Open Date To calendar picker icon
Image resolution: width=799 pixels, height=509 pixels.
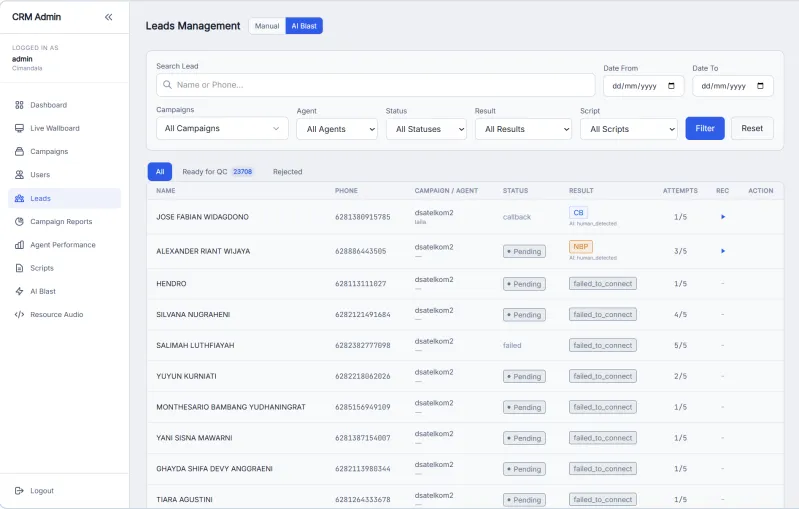tap(760, 86)
